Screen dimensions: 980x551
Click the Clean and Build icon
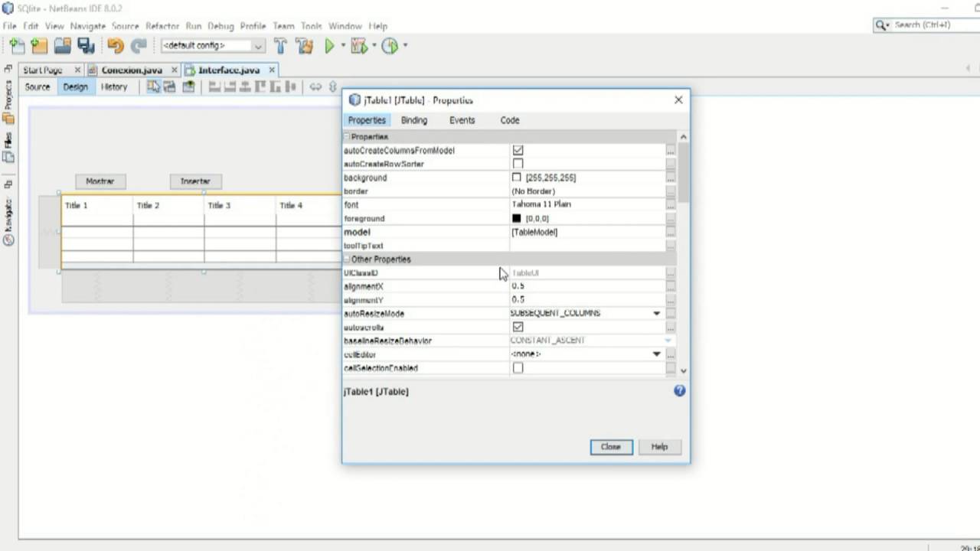pyautogui.click(x=304, y=46)
